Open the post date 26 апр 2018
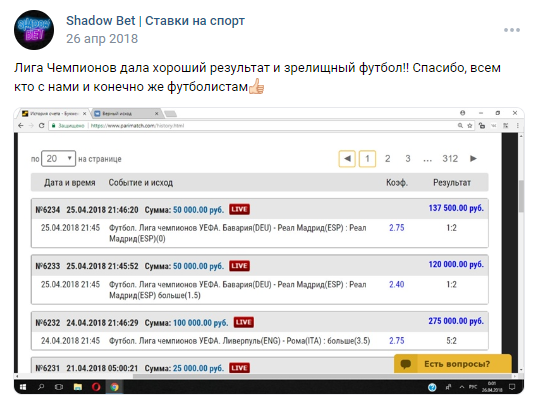The image size is (533, 404). (102, 39)
